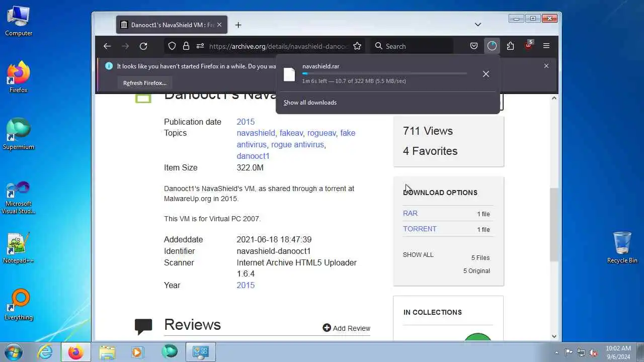Image resolution: width=644 pixels, height=362 pixels.
Task: Click Add Review
Action: point(347,328)
